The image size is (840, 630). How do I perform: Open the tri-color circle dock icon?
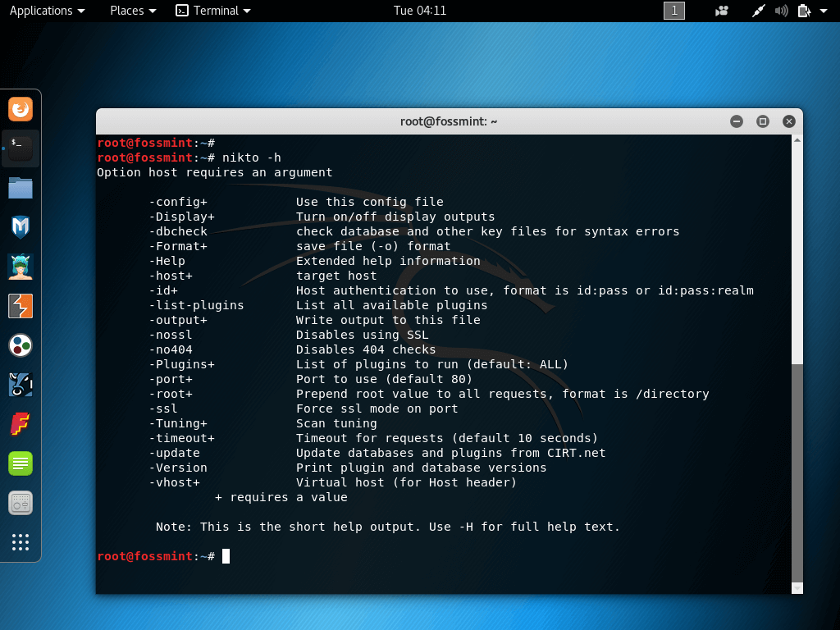point(21,345)
